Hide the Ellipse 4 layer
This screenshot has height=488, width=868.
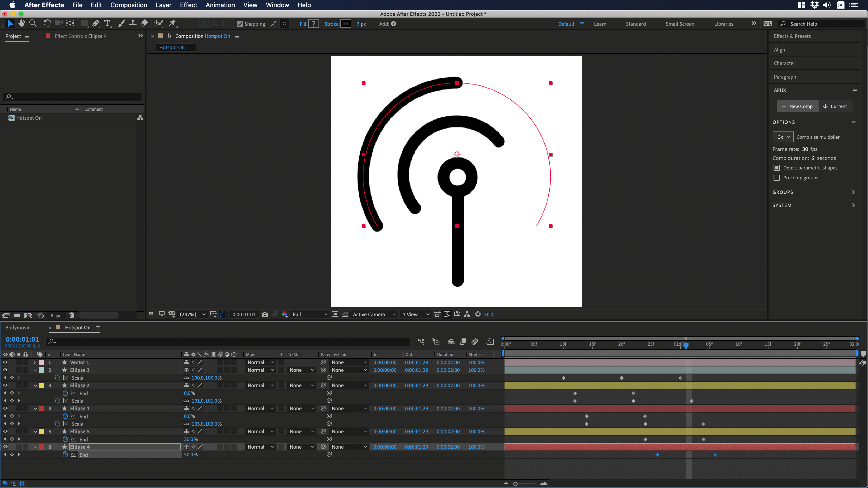point(5,447)
